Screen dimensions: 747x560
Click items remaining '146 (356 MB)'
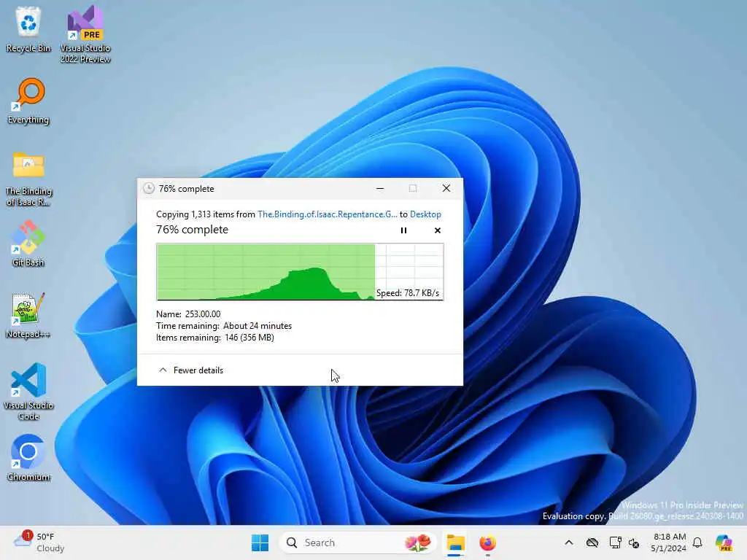click(x=249, y=338)
